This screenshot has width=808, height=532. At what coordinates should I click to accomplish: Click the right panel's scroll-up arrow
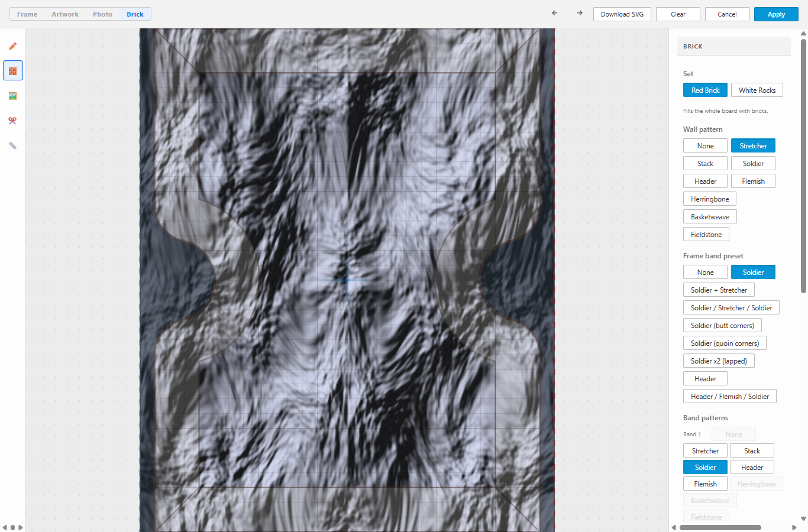[803, 34]
